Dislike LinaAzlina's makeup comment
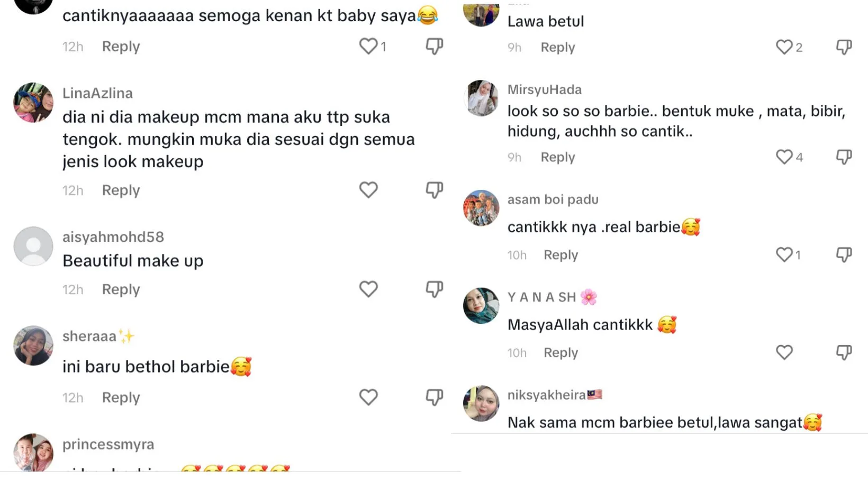This screenshot has width=868, height=489. click(x=434, y=190)
